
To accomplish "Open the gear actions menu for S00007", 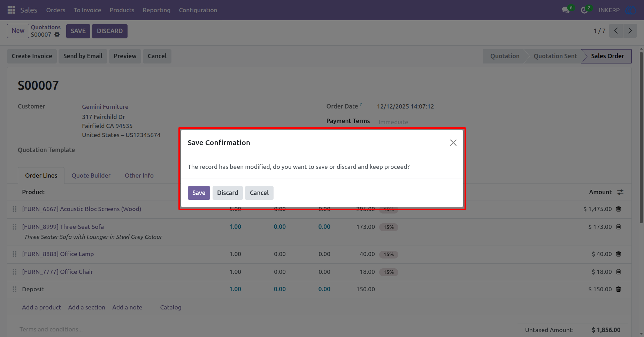I will [x=57, y=35].
